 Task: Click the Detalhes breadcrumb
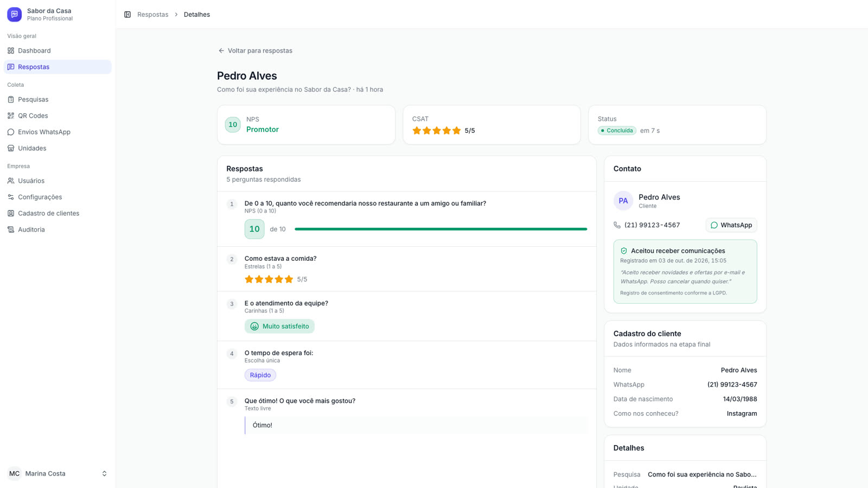197,15
